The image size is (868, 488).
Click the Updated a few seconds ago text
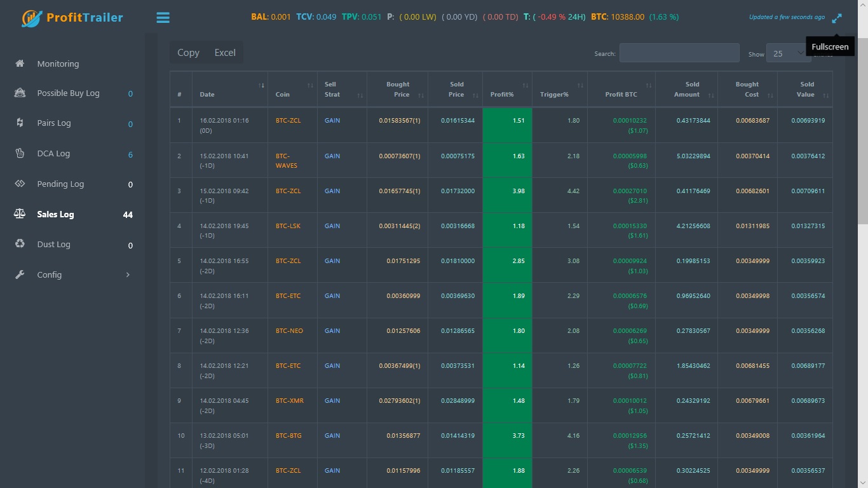tap(787, 17)
